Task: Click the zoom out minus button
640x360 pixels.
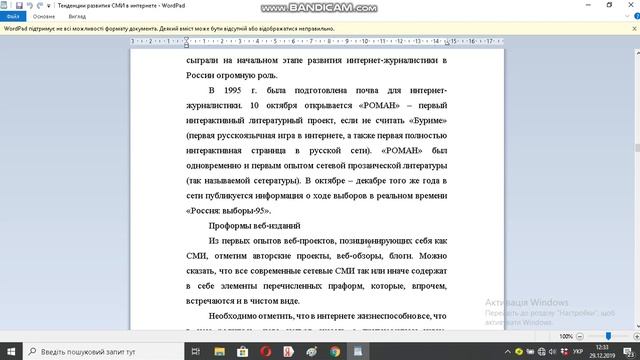Action: (x=580, y=336)
